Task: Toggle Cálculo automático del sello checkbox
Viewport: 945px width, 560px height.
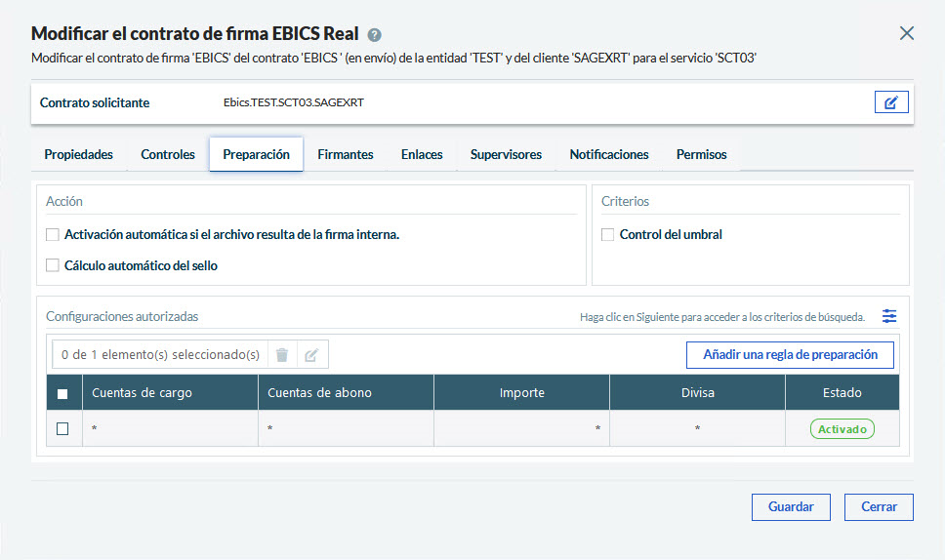Action: (53, 265)
